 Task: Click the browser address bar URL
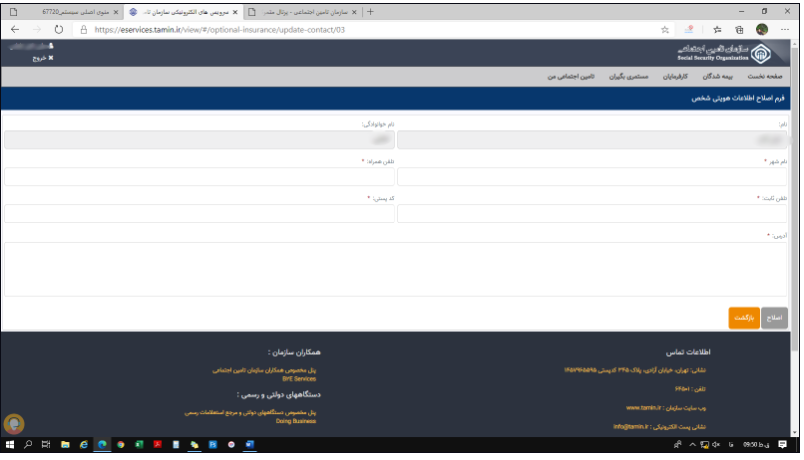(219, 30)
